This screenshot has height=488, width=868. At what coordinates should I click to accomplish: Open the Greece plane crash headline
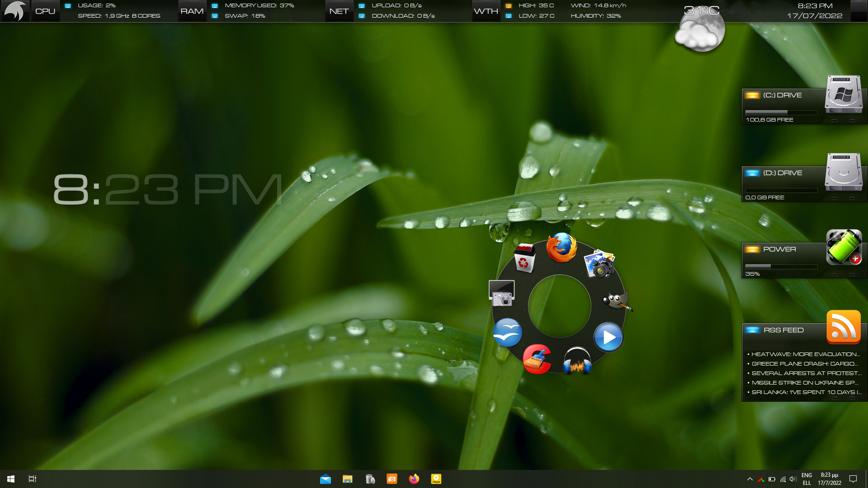(805, 364)
